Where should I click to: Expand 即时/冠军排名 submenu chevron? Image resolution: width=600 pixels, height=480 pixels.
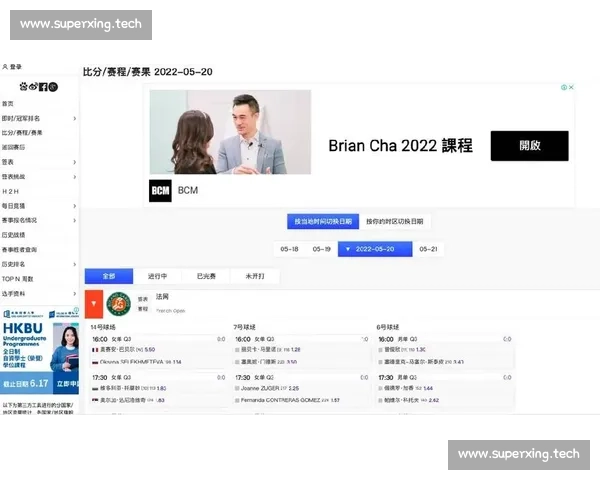point(75,119)
